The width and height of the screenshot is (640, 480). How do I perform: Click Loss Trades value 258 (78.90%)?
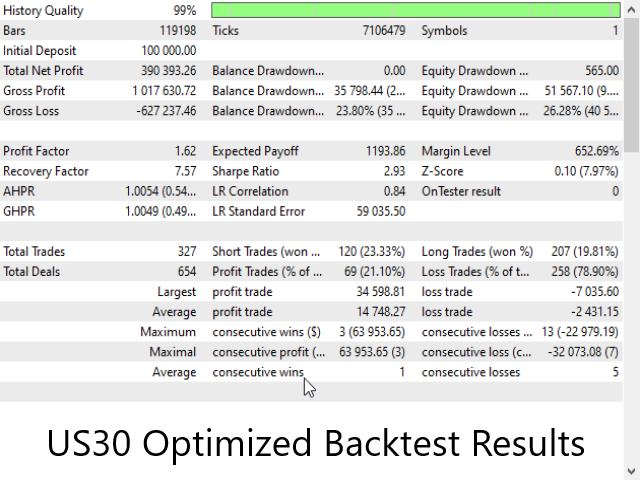pyautogui.click(x=585, y=272)
